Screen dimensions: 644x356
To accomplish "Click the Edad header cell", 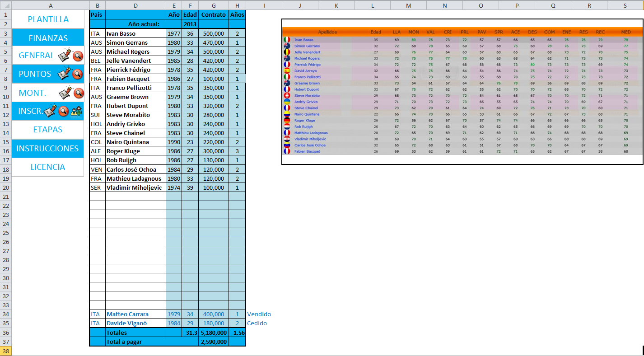I will tap(190, 15).
